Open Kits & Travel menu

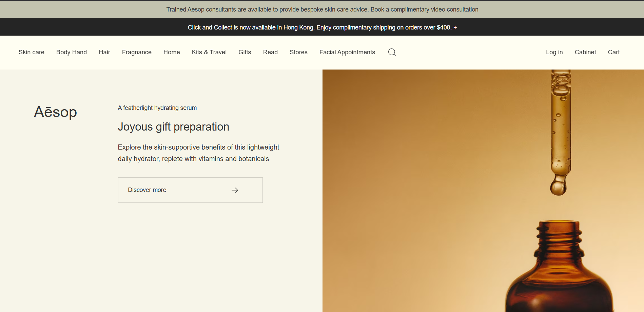coord(209,52)
